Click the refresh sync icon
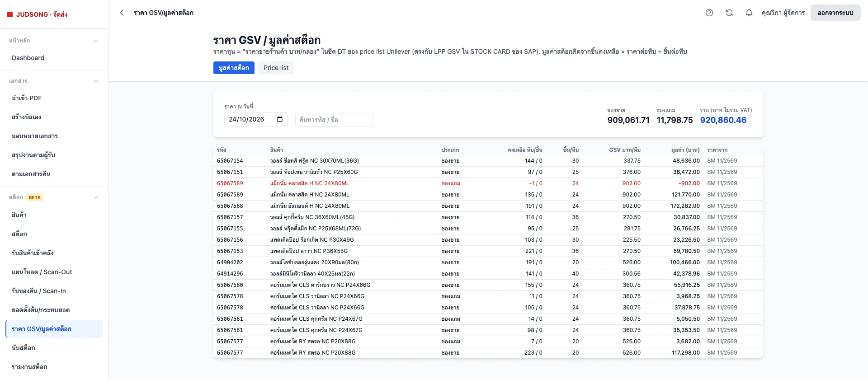The height and width of the screenshot is (379, 868). click(729, 13)
